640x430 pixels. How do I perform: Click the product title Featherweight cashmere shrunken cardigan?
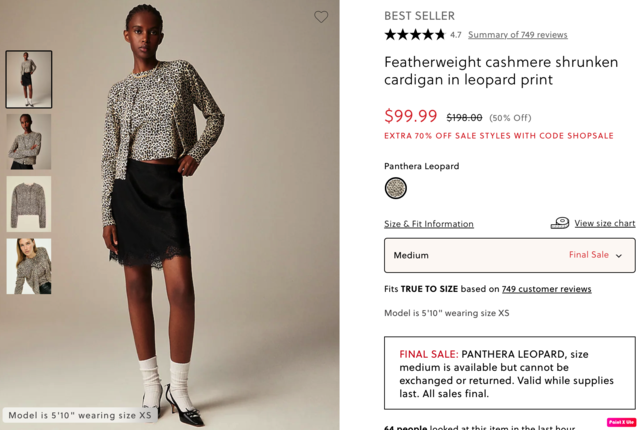(501, 71)
